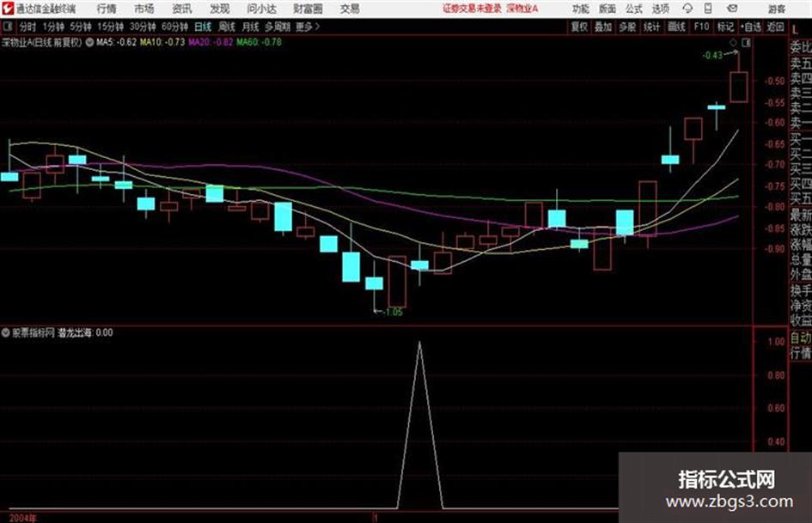
Task: Click the diamond icon at chart top-right
Action: (733, 43)
